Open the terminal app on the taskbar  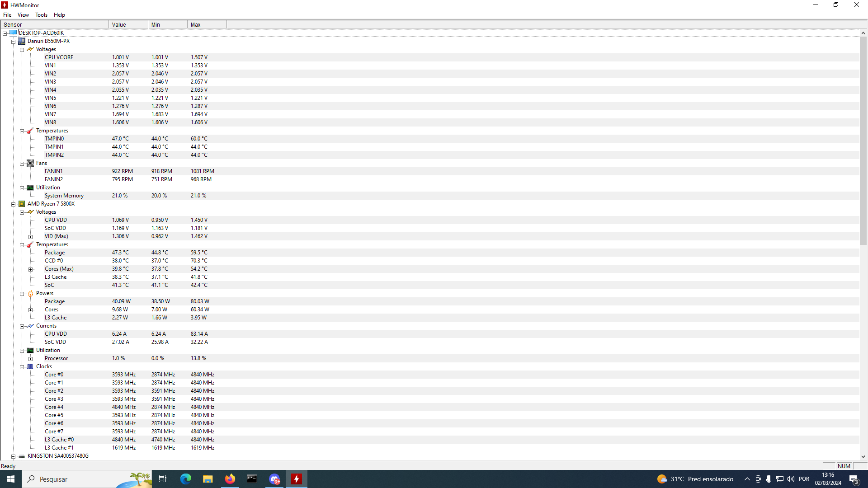coord(252,479)
